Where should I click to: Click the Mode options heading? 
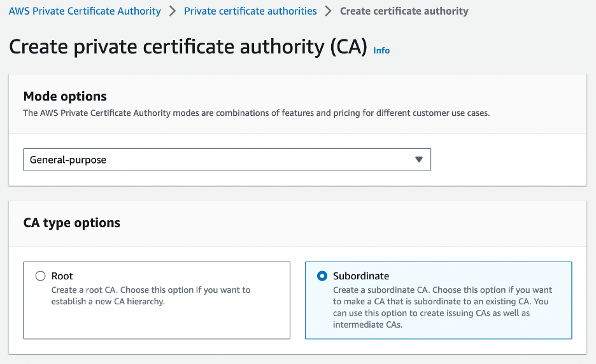[x=65, y=96]
